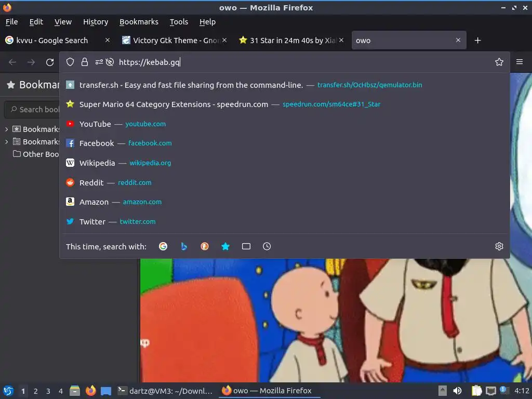Viewport: 532px width, 399px height.
Task: Select the Amazon suggestion
Action: [285, 202]
